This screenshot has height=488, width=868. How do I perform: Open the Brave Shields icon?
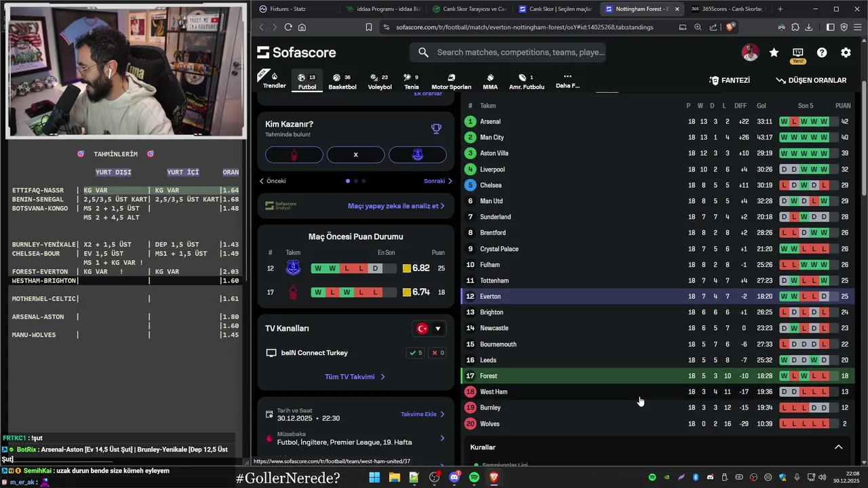(x=730, y=27)
